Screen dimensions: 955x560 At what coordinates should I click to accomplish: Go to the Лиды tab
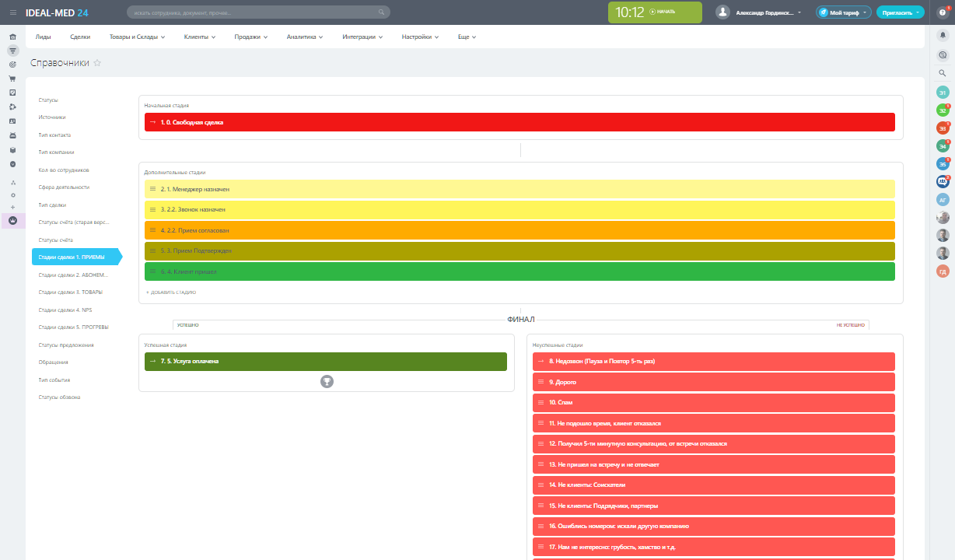click(x=44, y=37)
